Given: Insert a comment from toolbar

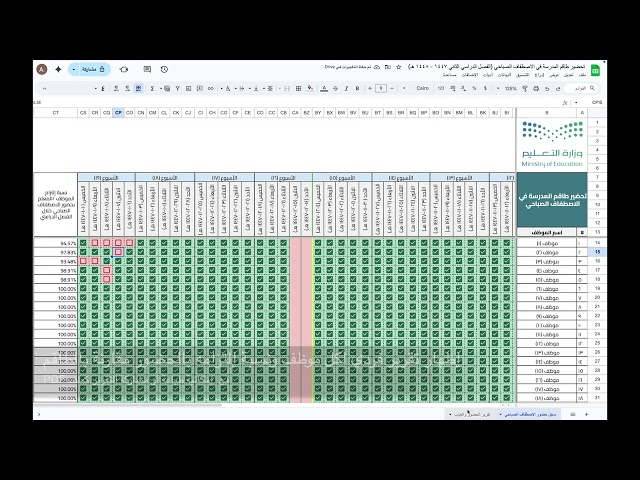Looking at the screenshot, I should pyautogui.click(x=200, y=88).
